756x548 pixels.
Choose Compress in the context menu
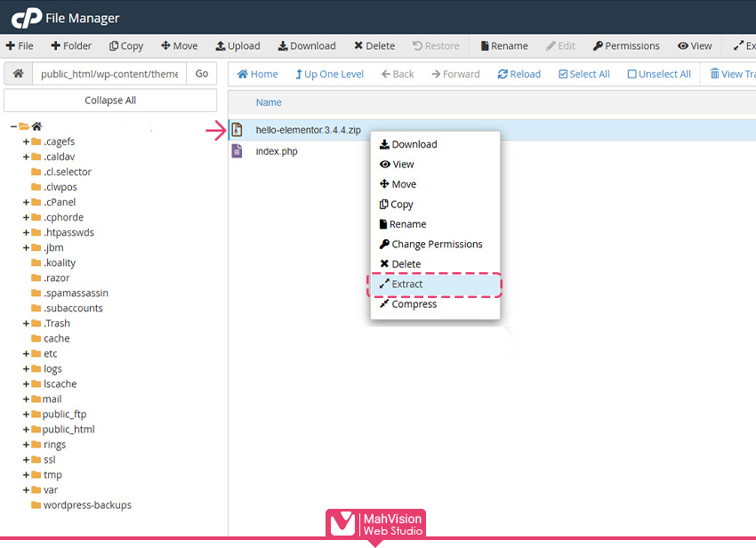414,304
